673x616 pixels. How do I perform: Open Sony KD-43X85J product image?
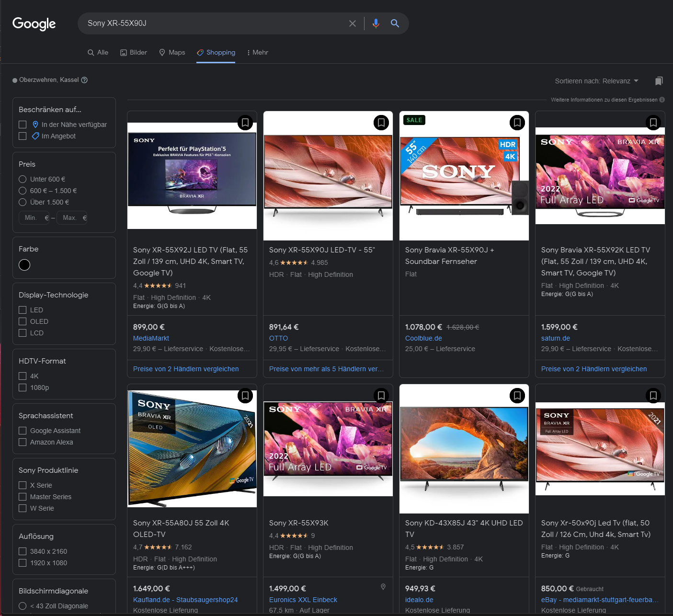464,449
